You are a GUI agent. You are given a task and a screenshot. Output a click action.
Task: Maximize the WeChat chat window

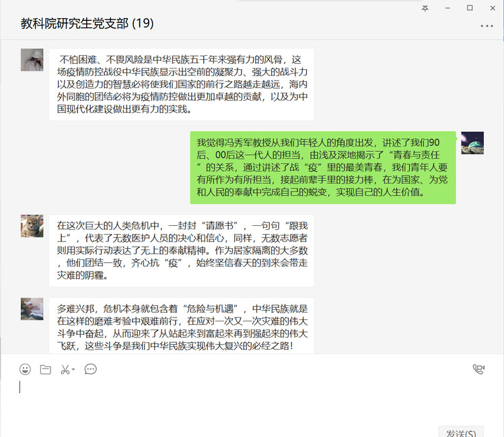pos(470,8)
